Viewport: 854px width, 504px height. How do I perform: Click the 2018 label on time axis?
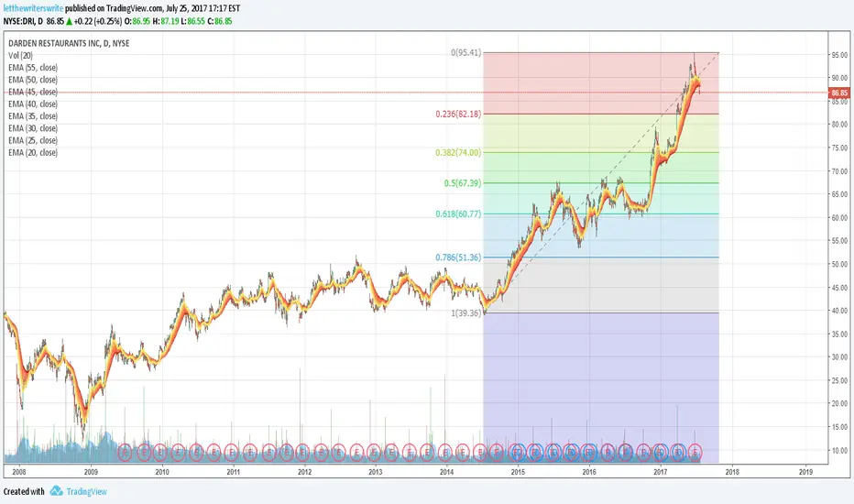(x=732, y=472)
